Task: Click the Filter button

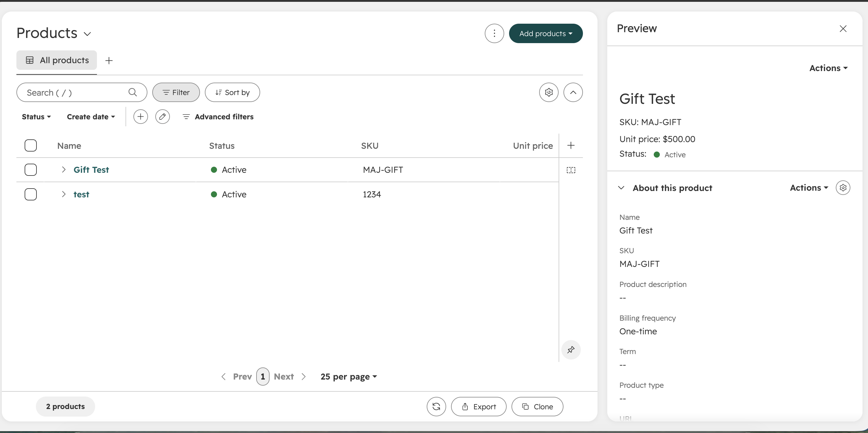Action: (176, 92)
